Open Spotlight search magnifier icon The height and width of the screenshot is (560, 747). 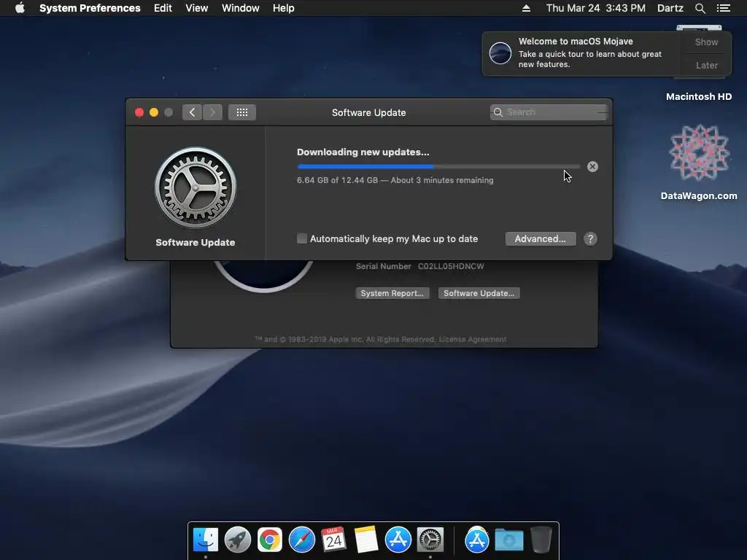tap(700, 8)
